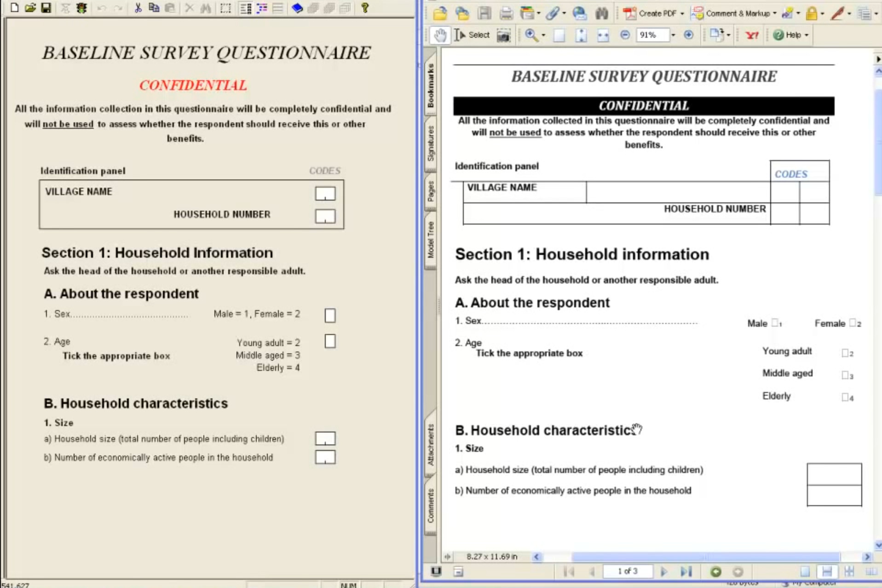Viewport: 882px width, 588px height.
Task: Click right scroll arrow of horizontal scrollbar
Action: [x=867, y=557]
